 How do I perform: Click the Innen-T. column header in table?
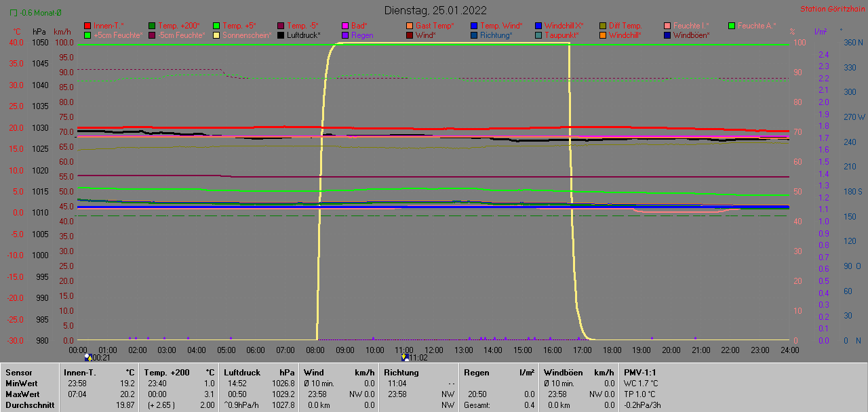click(80, 373)
